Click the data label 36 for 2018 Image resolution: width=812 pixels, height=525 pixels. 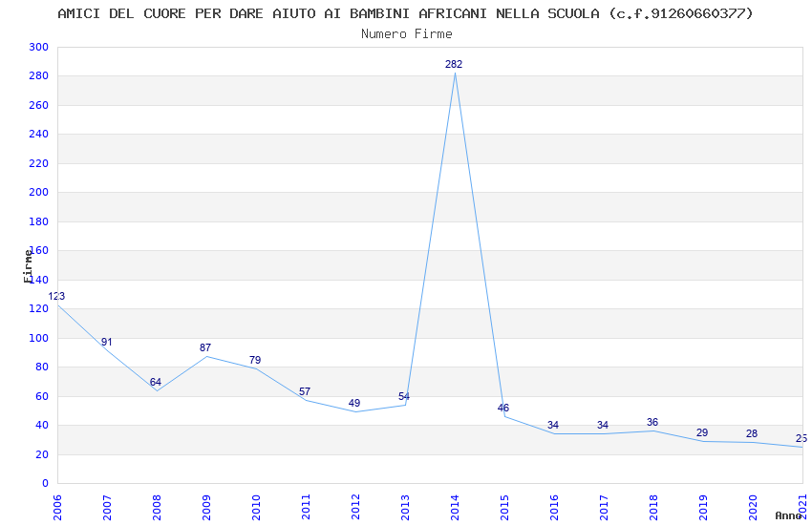tap(652, 422)
